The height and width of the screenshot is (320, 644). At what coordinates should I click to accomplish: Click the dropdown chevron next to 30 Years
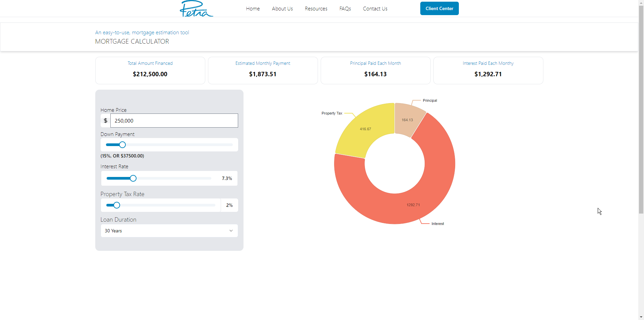(x=231, y=231)
